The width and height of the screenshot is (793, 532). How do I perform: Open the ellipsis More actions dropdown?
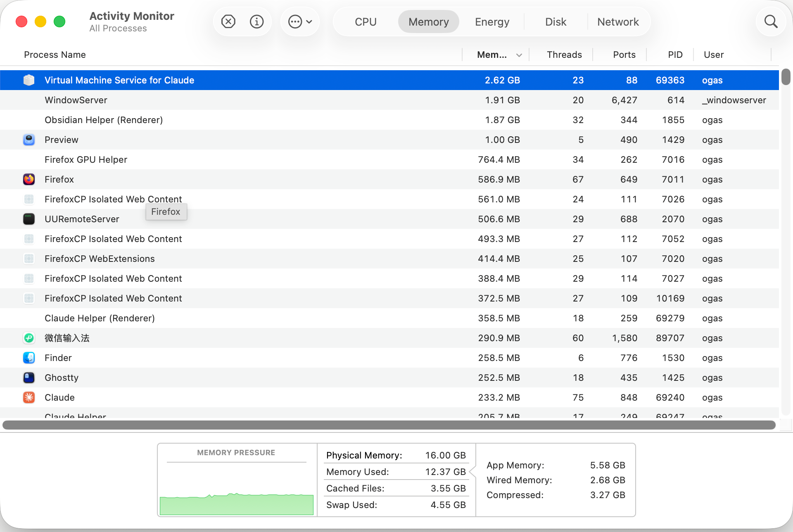[x=300, y=21]
